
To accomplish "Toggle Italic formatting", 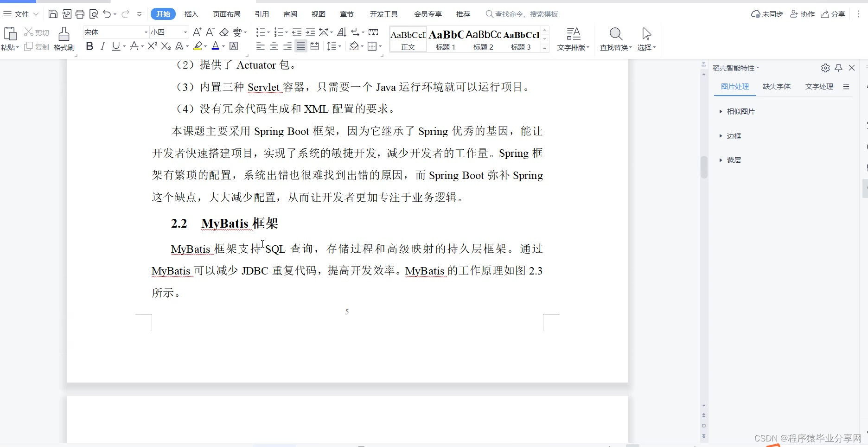I will click(102, 46).
